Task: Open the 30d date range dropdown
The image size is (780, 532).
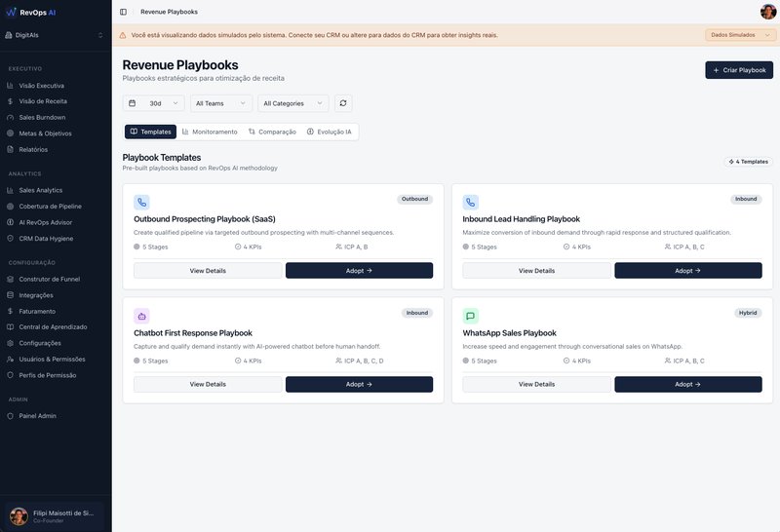Action: (x=154, y=103)
